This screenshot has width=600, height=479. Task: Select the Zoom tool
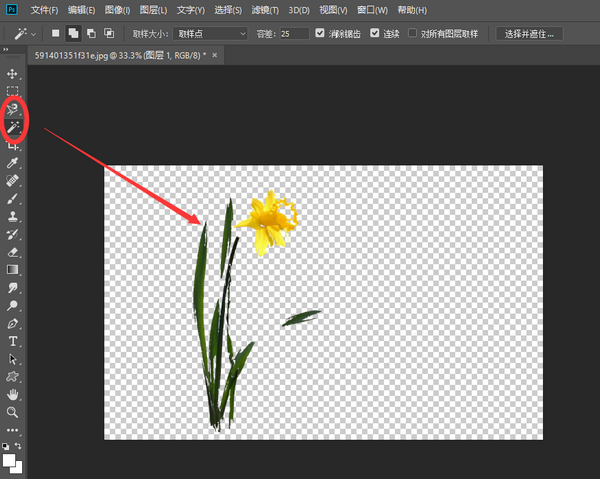tap(13, 411)
